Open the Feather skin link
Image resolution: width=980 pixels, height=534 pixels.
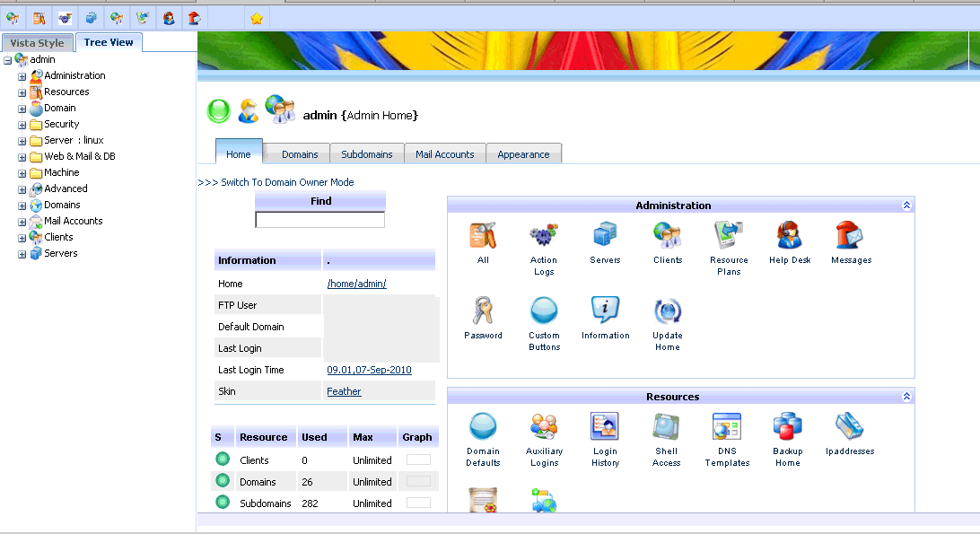pyautogui.click(x=344, y=391)
